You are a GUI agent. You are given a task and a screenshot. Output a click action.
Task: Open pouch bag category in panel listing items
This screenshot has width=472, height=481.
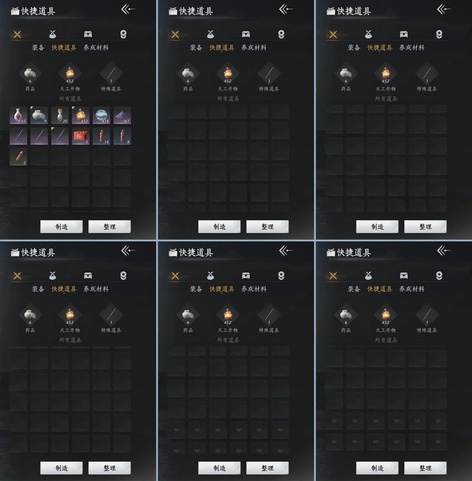click(x=52, y=34)
